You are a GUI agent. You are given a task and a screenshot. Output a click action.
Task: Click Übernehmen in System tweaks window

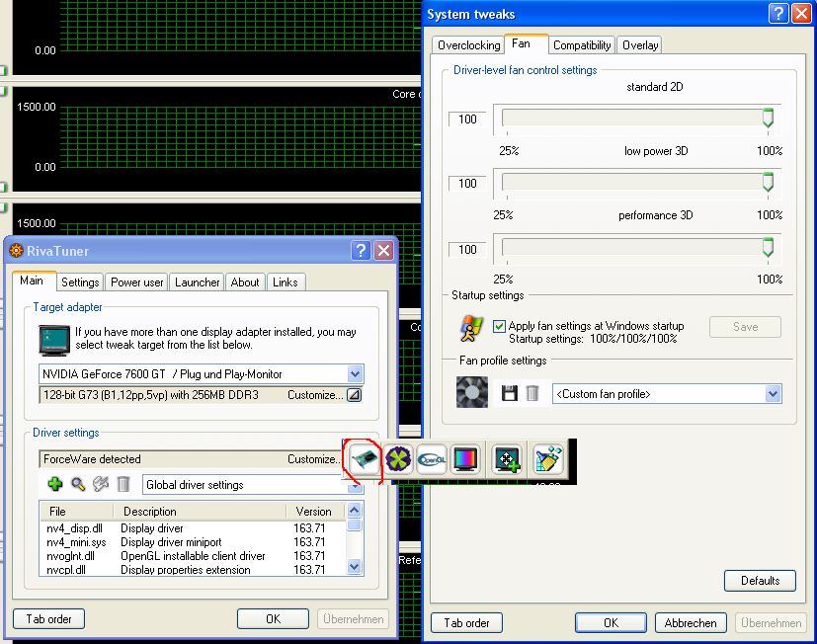772,622
